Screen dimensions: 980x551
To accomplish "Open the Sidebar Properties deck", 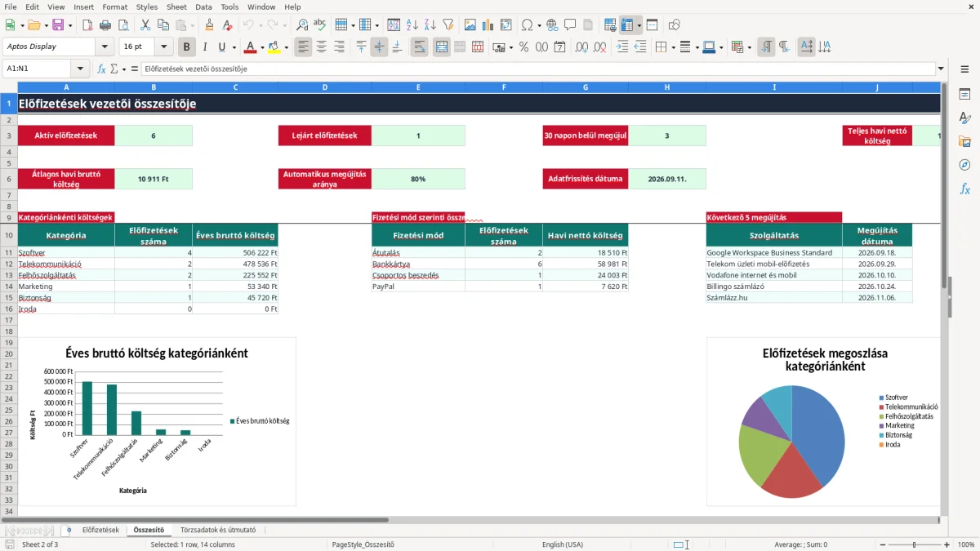I will [964, 95].
